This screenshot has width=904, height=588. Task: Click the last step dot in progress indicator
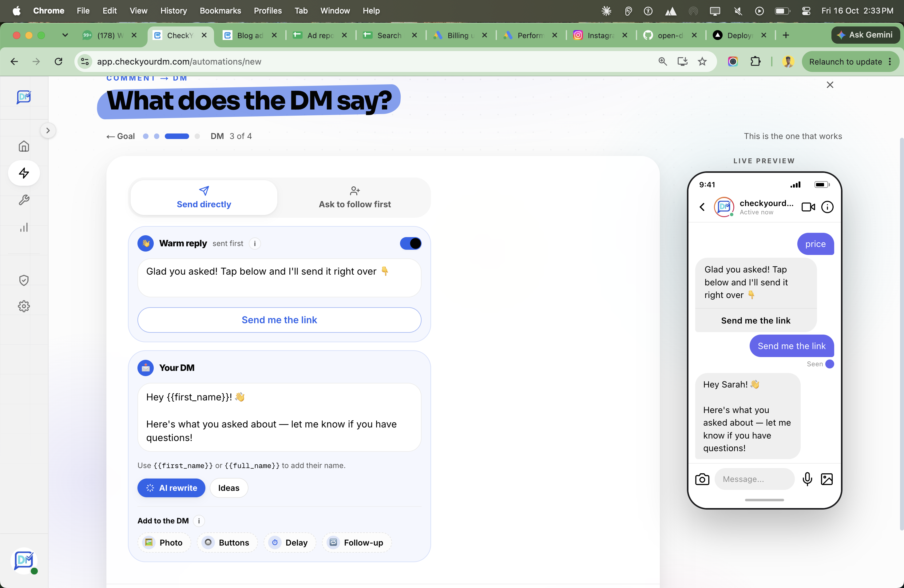click(x=197, y=136)
